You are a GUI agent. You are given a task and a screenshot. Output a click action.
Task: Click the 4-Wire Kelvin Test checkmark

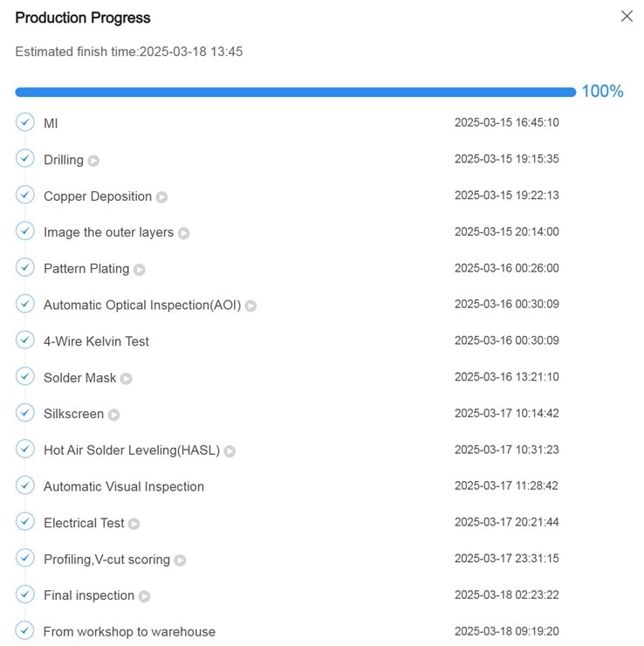(x=25, y=340)
